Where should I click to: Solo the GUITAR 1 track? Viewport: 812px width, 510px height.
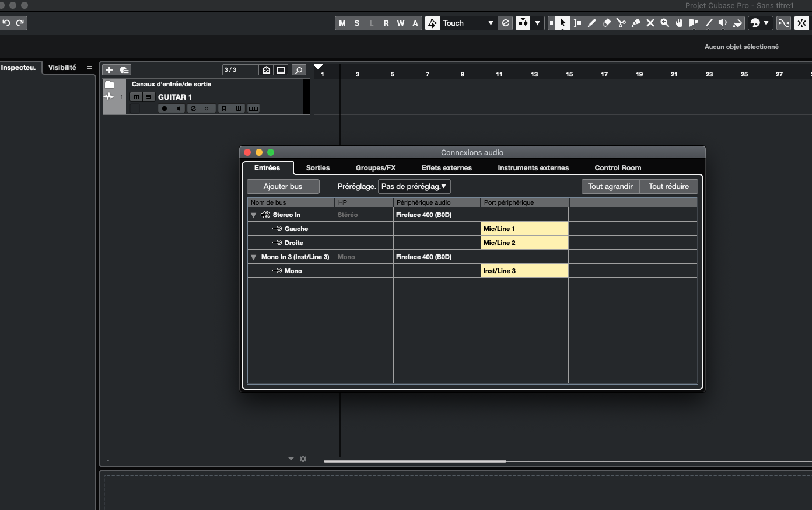click(148, 97)
